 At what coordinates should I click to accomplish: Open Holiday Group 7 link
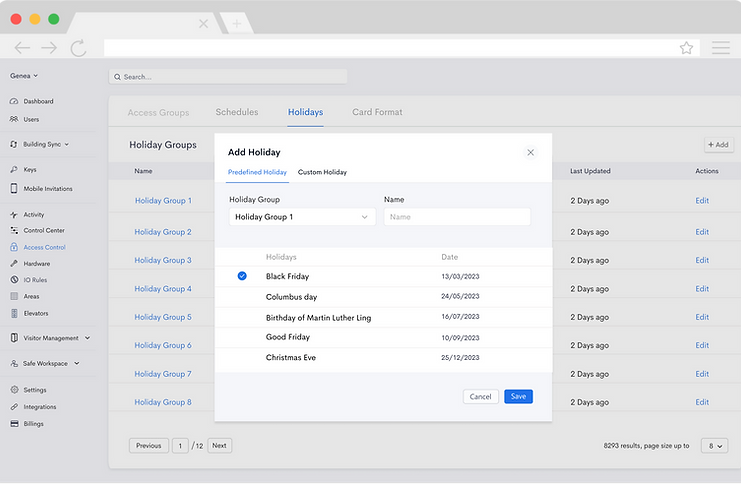pos(163,374)
